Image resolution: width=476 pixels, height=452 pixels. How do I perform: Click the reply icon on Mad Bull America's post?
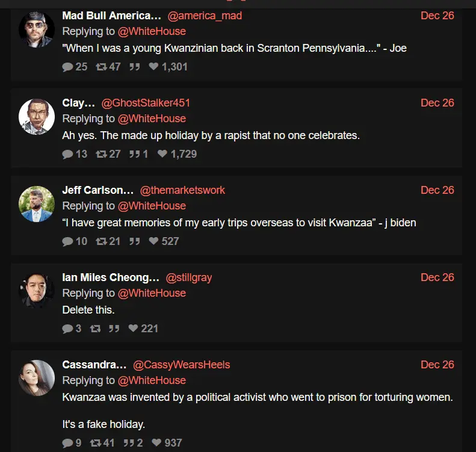tap(67, 67)
